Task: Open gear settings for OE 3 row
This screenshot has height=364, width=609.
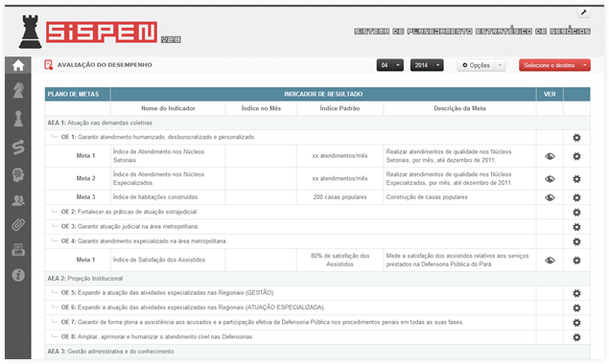Action: (x=576, y=227)
